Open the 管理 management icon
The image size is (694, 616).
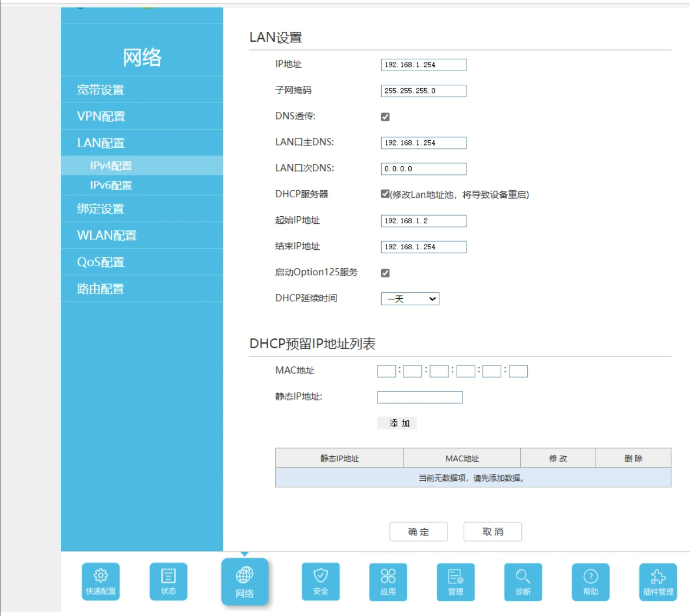pos(456,581)
